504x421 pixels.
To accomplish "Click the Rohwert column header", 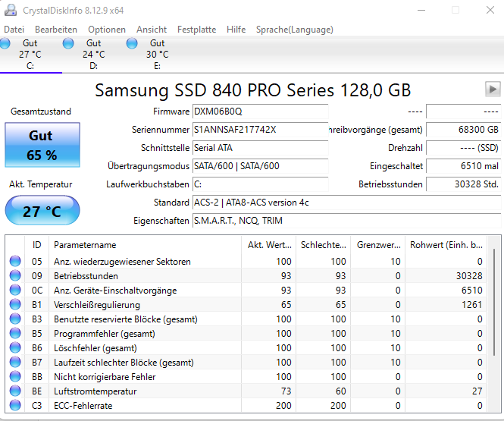I will pyautogui.click(x=446, y=245).
